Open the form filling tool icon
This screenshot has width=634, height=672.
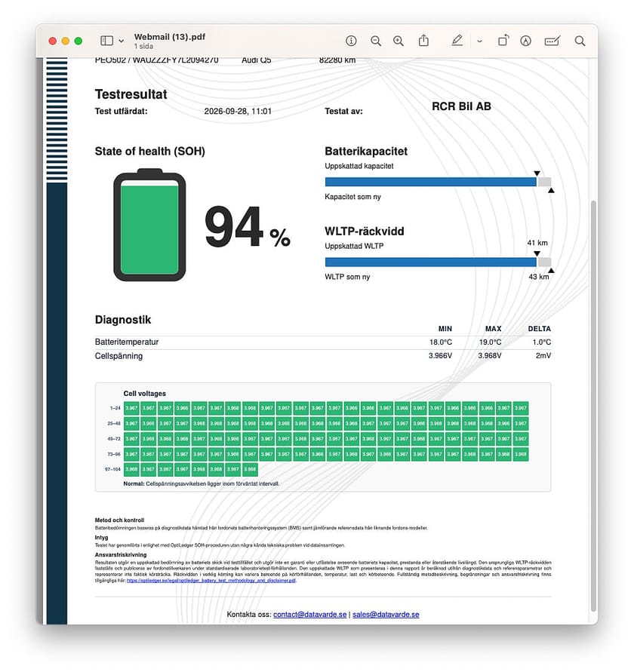[552, 41]
